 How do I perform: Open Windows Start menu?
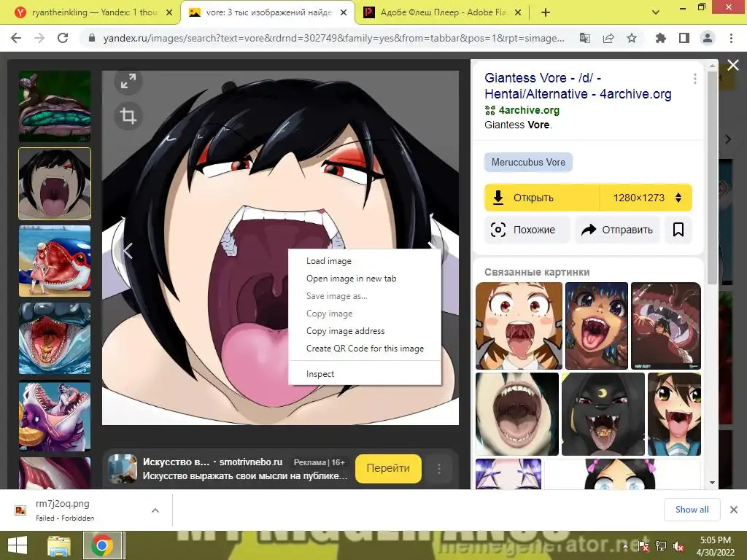click(x=18, y=545)
